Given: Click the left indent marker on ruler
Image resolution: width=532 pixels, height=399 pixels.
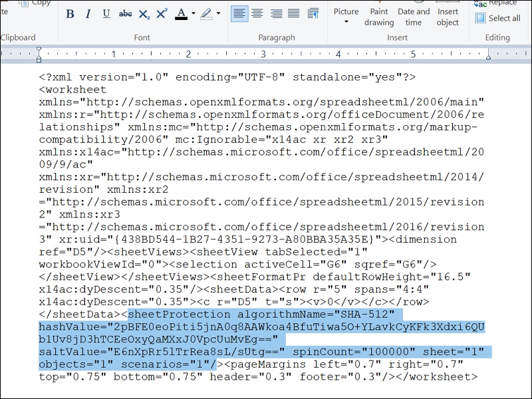Looking at the screenshot, I should point(39,55).
